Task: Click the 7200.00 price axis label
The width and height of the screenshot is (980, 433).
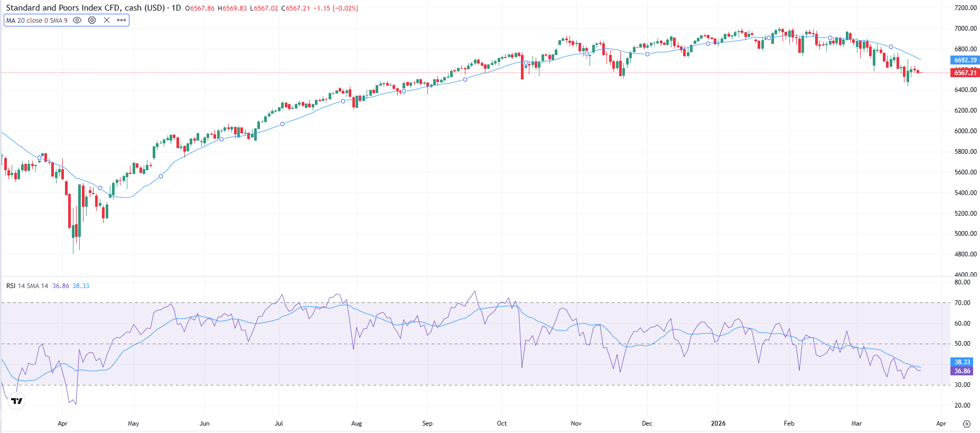Action: point(965,8)
